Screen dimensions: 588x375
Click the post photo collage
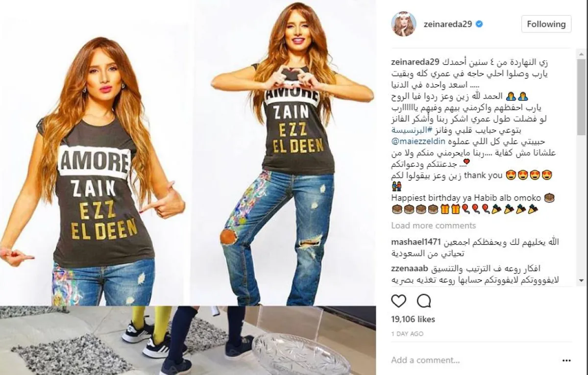coord(188,187)
